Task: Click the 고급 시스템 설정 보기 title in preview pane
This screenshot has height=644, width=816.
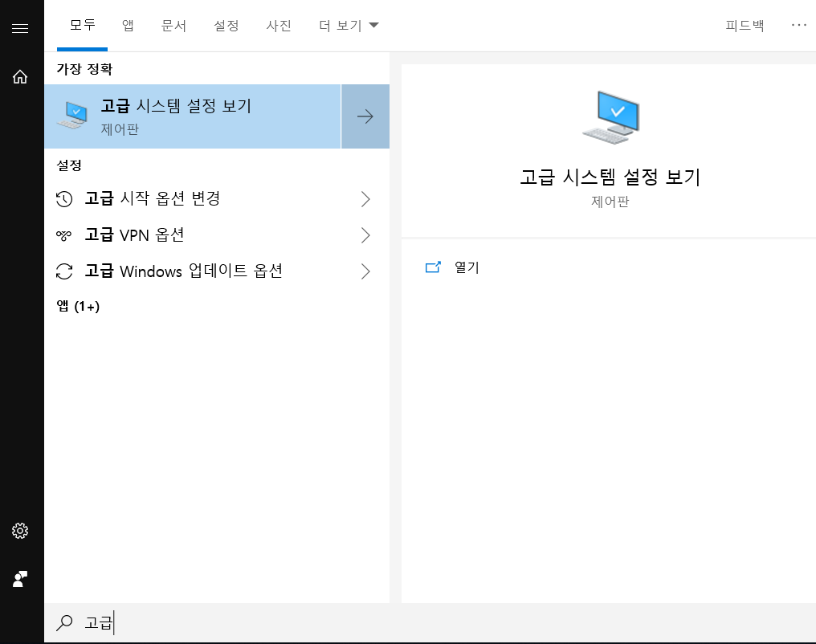Action: coord(610,177)
